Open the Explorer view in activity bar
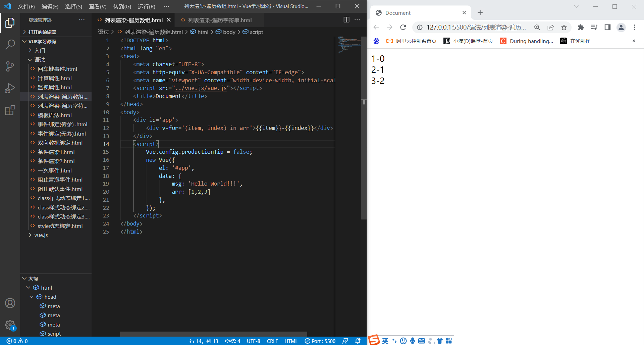Image resolution: width=644 pixels, height=345 pixels. coord(10,23)
